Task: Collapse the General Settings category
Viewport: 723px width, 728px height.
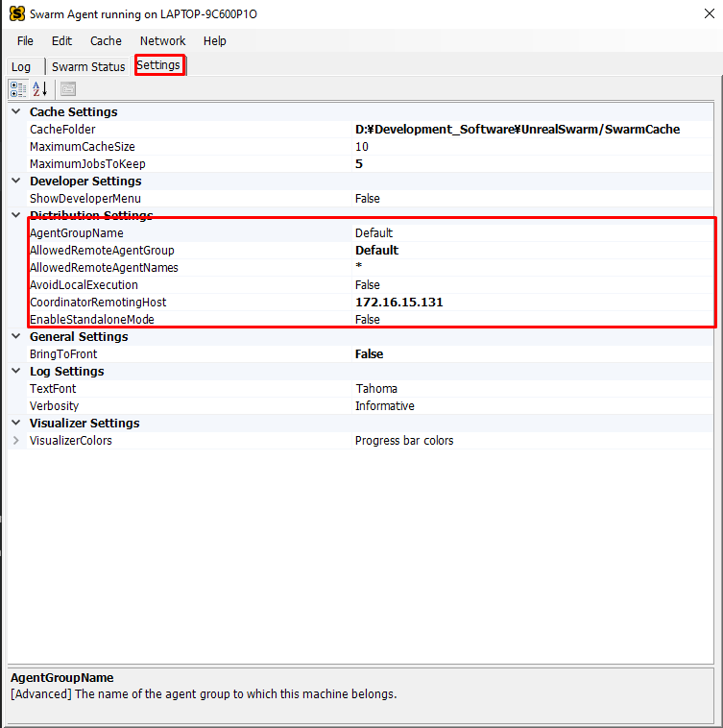Action: pos(16,337)
